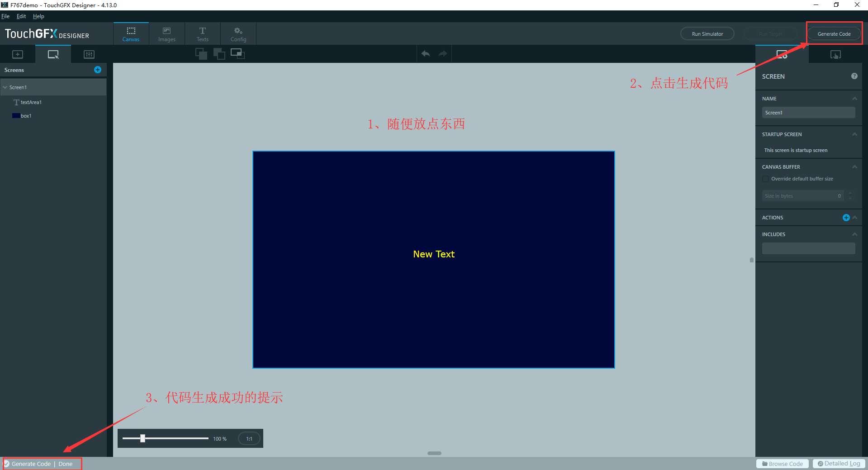Viewport: 868px width, 470px height.
Task: Click the undo arrow
Action: pos(426,54)
